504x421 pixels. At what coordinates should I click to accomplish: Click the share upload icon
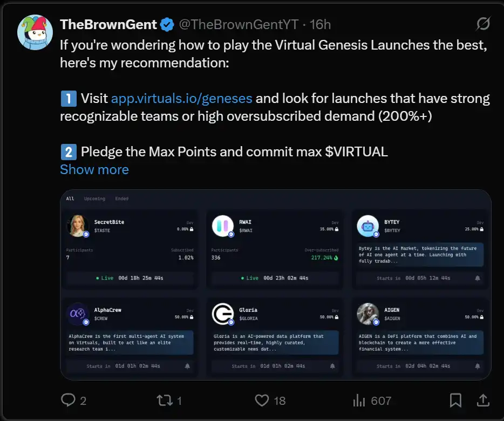pos(482,400)
